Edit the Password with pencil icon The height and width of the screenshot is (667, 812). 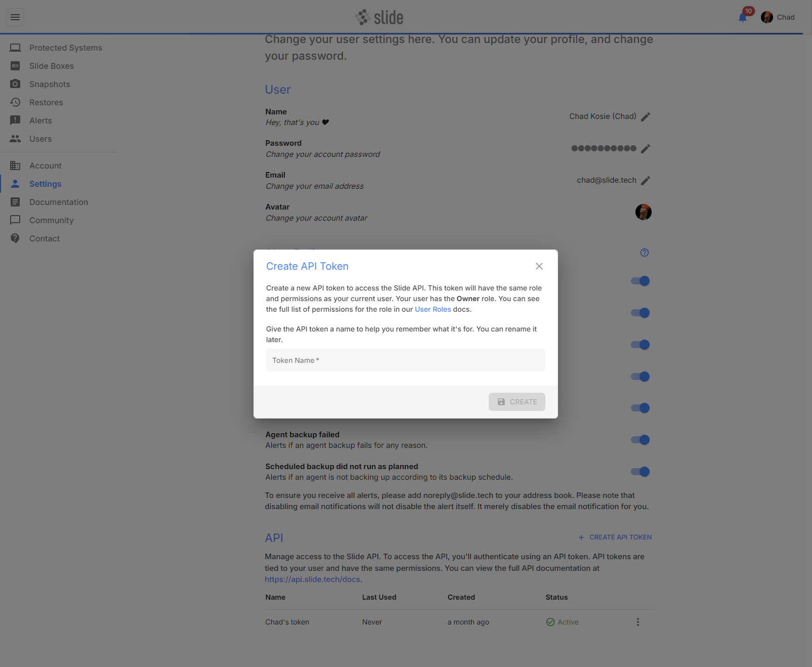point(646,149)
